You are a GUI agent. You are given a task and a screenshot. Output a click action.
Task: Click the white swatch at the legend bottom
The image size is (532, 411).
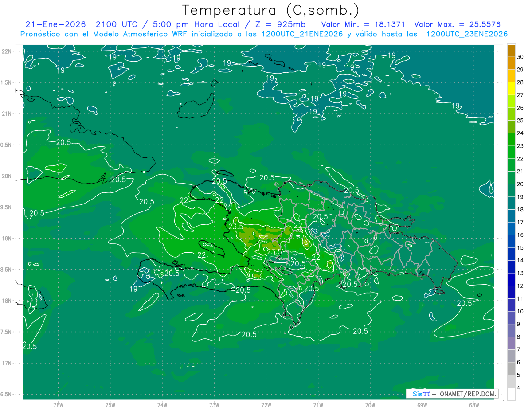pos(512,394)
